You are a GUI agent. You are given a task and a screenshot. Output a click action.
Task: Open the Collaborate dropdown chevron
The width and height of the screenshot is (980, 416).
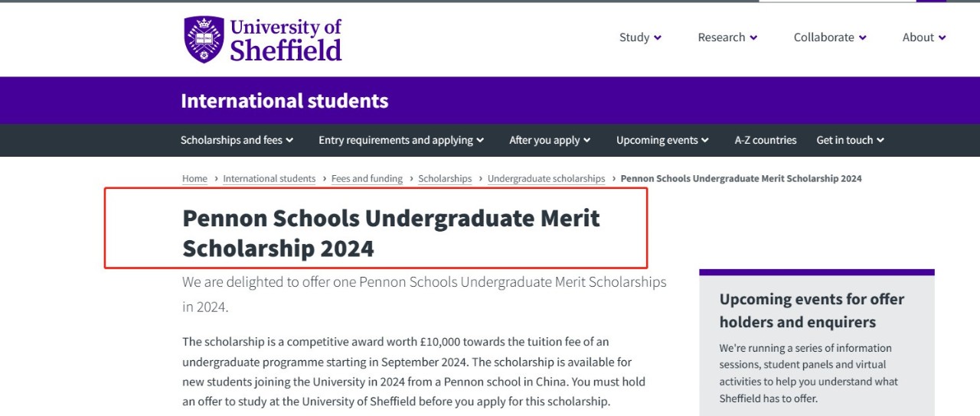click(x=863, y=37)
